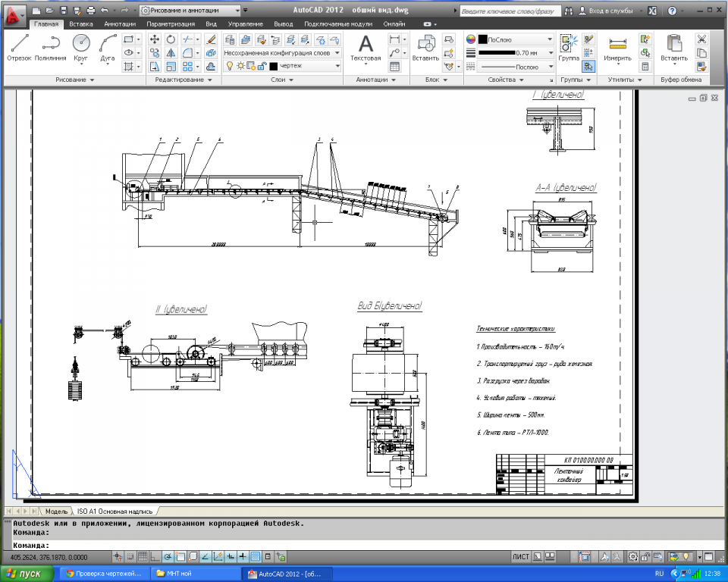Open the Вид ribbon tab

212,23
